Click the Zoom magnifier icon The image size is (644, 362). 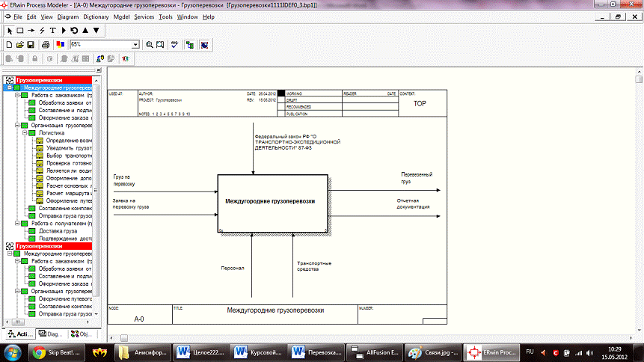tap(150, 44)
